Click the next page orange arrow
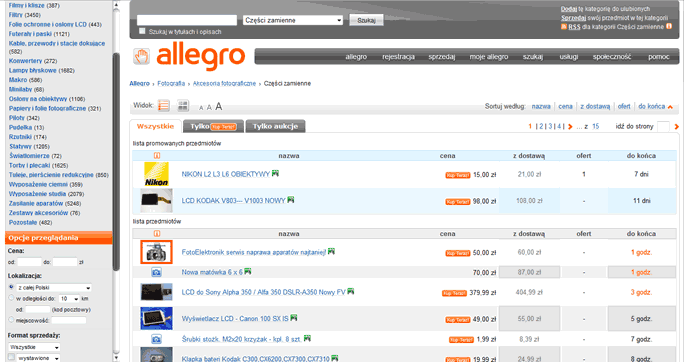Image resolution: width=684 pixels, height=362 pixels. click(x=570, y=126)
